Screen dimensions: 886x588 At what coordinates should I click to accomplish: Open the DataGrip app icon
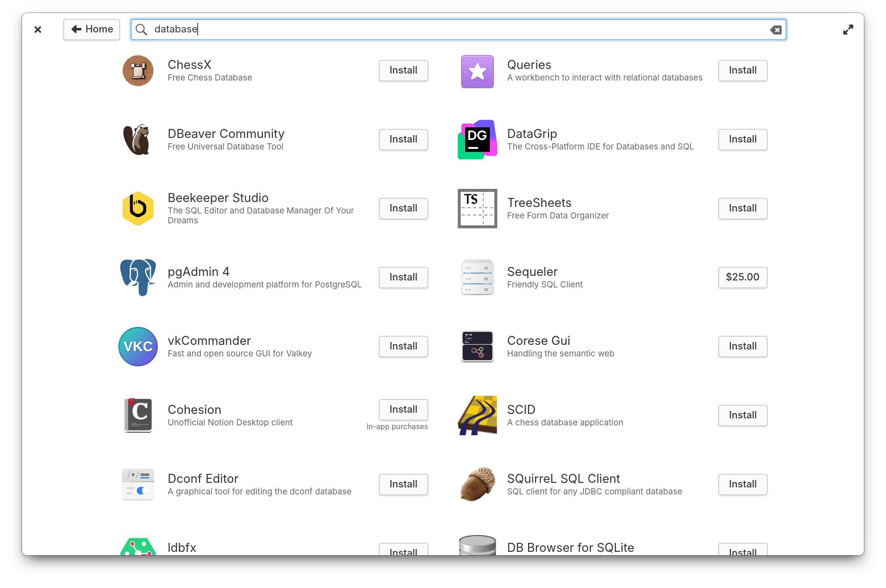(477, 140)
